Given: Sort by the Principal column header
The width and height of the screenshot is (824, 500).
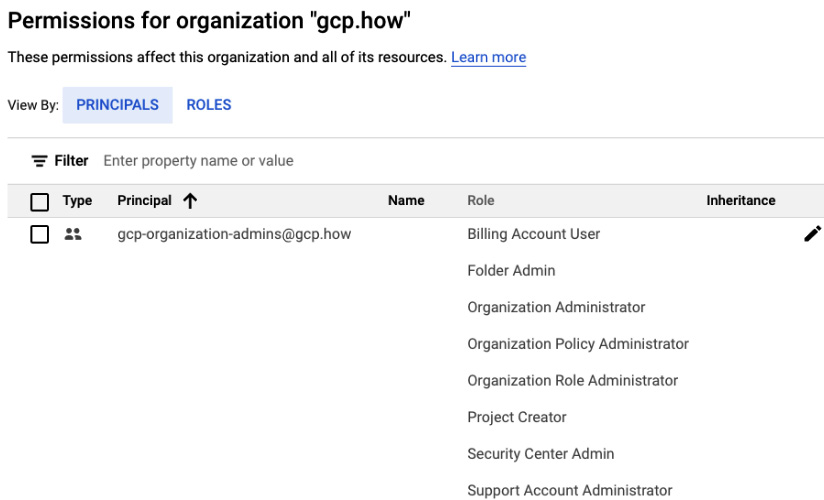Looking at the screenshot, I should tap(145, 200).
